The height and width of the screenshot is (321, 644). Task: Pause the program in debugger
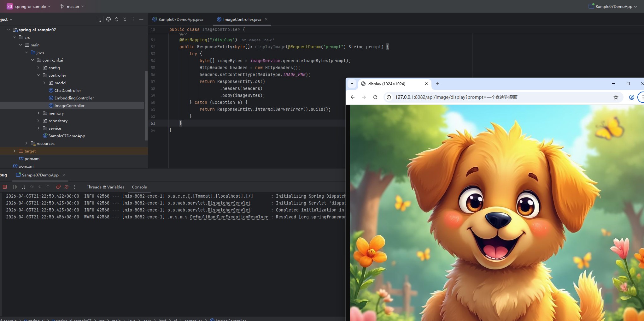(x=23, y=187)
